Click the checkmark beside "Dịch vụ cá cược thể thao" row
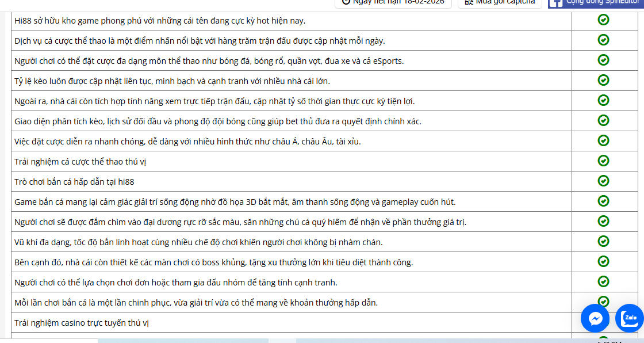 (x=603, y=40)
